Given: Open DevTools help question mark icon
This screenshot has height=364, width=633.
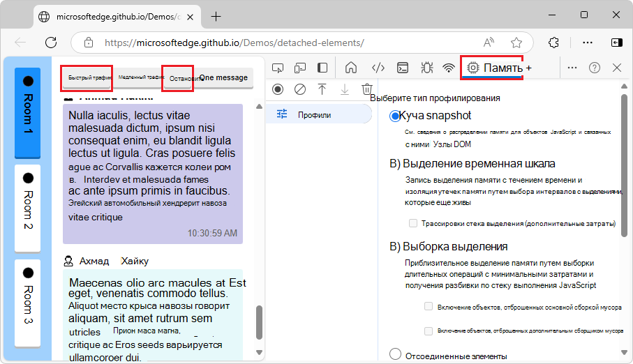Looking at the screenshot, I should pyautogui.click(x=594, y=68).
